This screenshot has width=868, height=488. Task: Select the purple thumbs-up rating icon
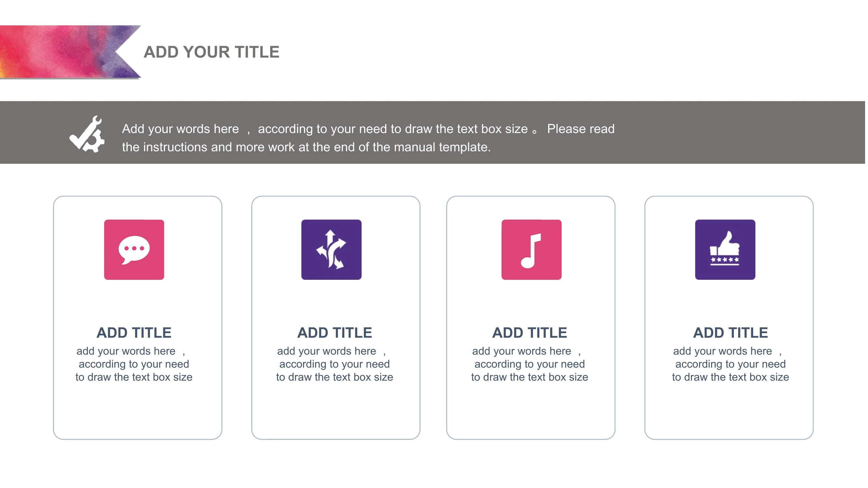725,250
